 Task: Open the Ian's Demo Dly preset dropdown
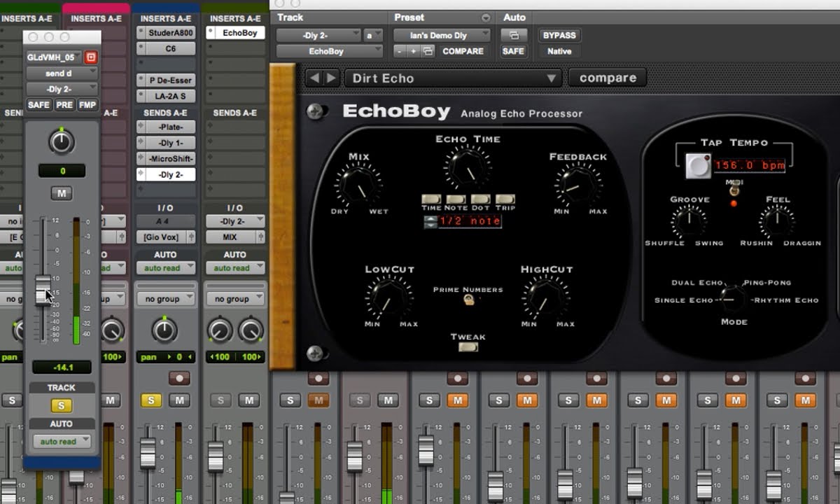point(442,35)
